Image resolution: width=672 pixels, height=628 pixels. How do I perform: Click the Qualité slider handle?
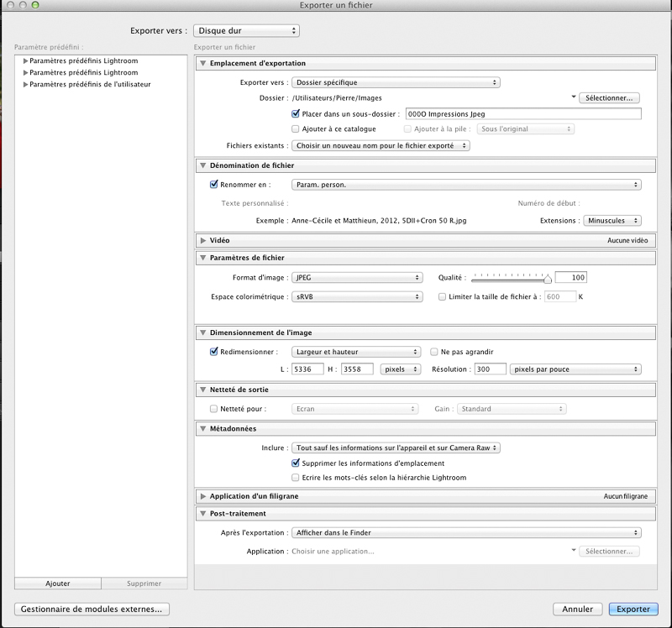548,278
